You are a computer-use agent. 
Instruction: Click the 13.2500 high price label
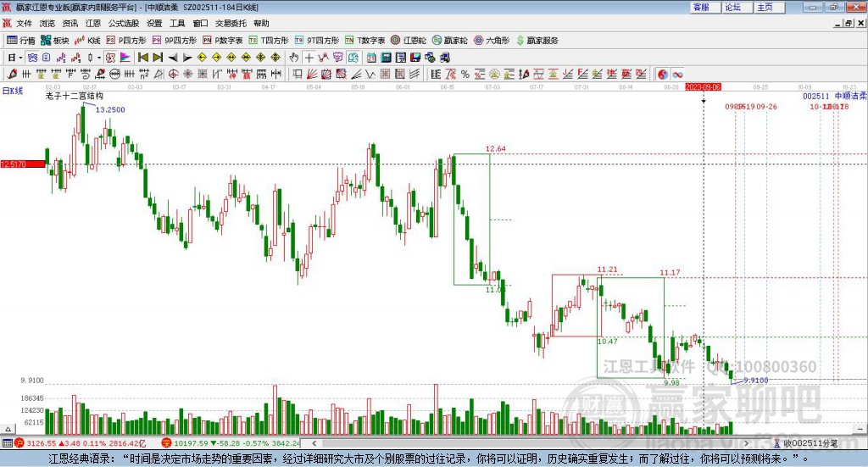pyautogui.click(x=110, y=109)
